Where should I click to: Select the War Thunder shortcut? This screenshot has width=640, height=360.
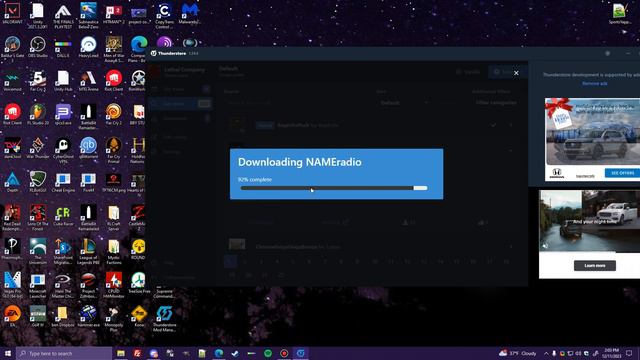point(38,148)
